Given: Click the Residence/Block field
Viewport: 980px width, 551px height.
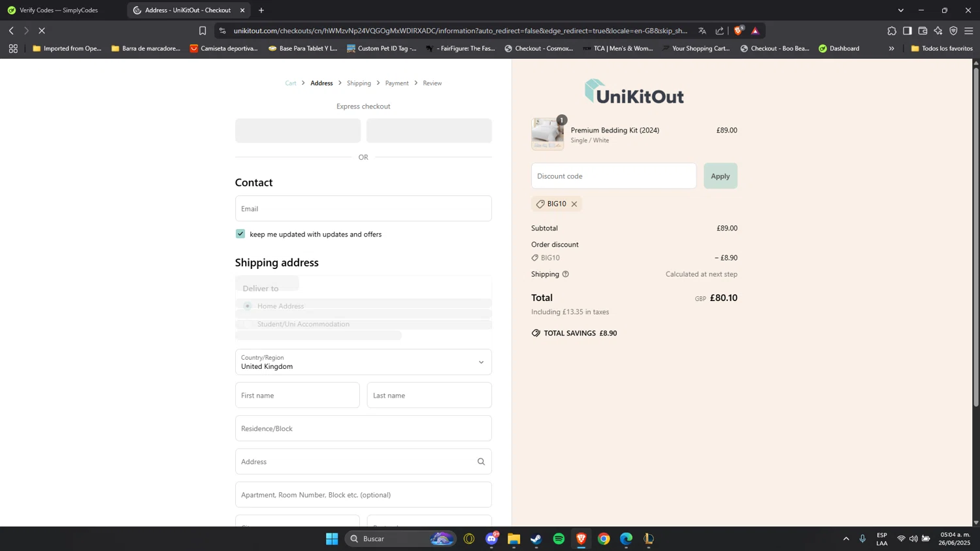Looking at the screenshot, I should (x=363, y=428).
